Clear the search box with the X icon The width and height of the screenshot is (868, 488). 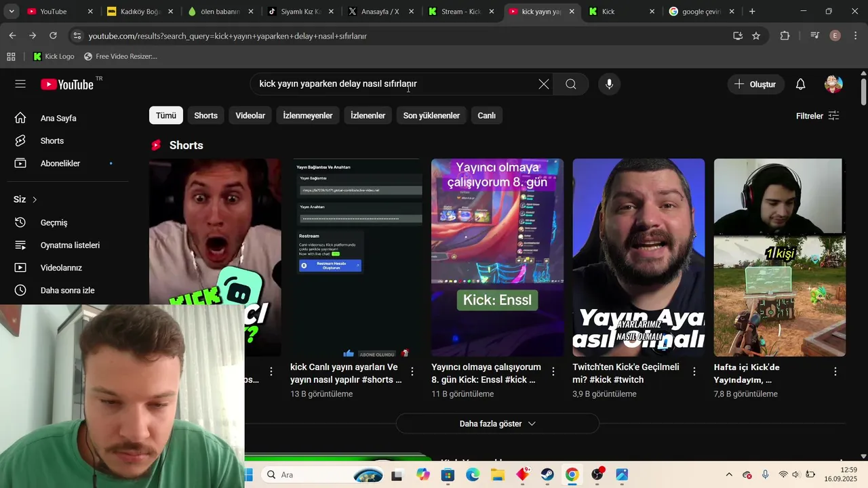(544, 84)
